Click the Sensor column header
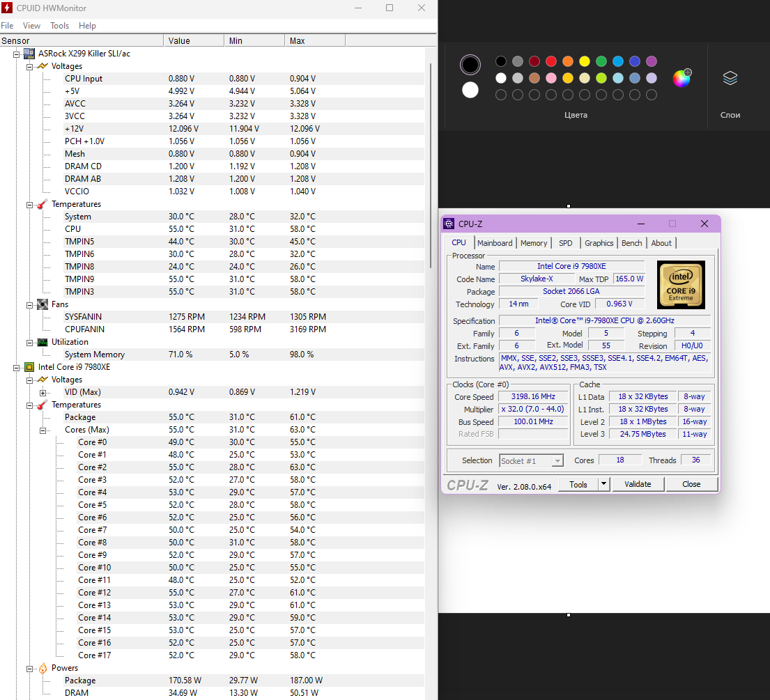 coord(82,40)
